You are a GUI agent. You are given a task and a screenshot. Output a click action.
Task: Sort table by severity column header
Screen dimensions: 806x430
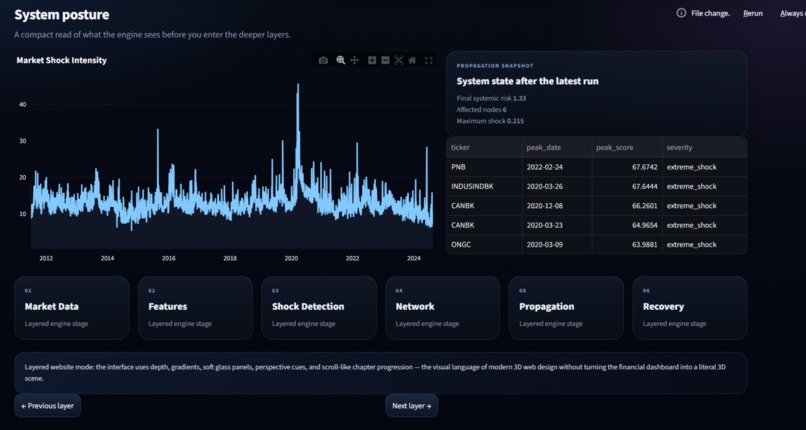(704, 147)
